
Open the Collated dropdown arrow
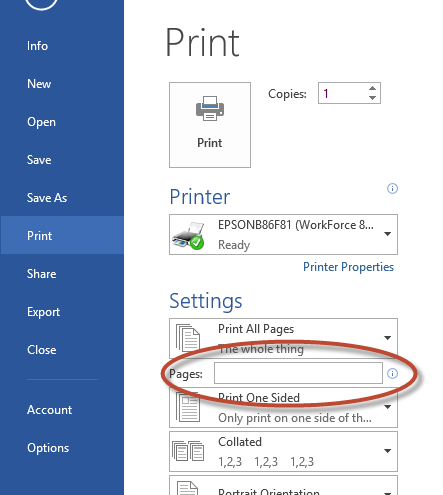[x=387, y=451]
